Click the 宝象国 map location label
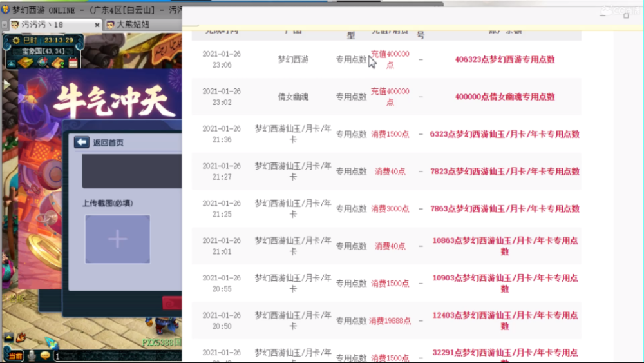644x363 pixels. (x=43, y=51)
